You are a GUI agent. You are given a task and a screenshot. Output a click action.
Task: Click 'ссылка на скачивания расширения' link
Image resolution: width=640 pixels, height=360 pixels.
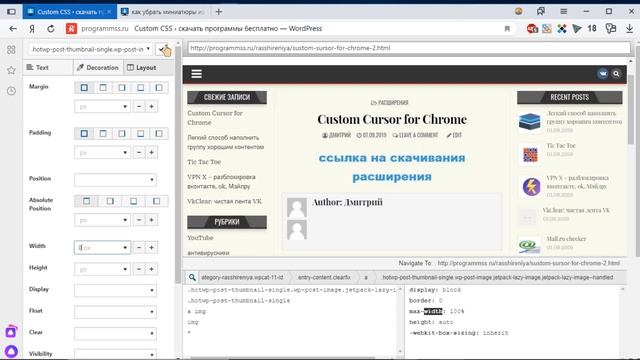[392, 167]
